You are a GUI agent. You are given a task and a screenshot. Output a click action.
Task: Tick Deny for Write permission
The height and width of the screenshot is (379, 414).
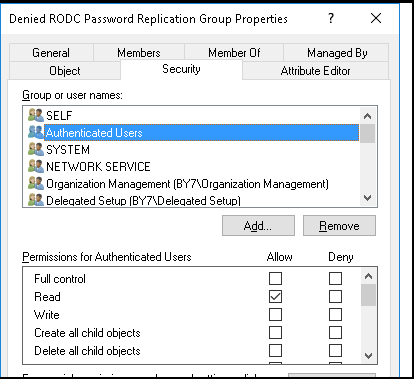335,314
